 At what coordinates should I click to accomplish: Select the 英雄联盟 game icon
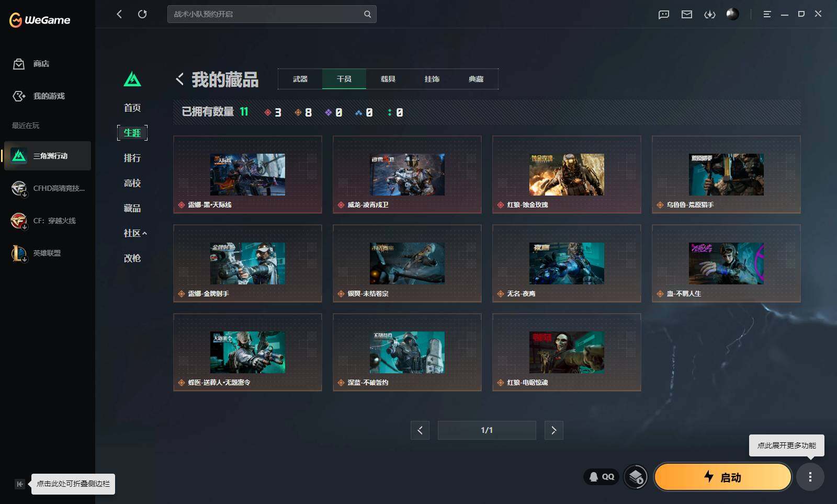[x=19, y=254]
